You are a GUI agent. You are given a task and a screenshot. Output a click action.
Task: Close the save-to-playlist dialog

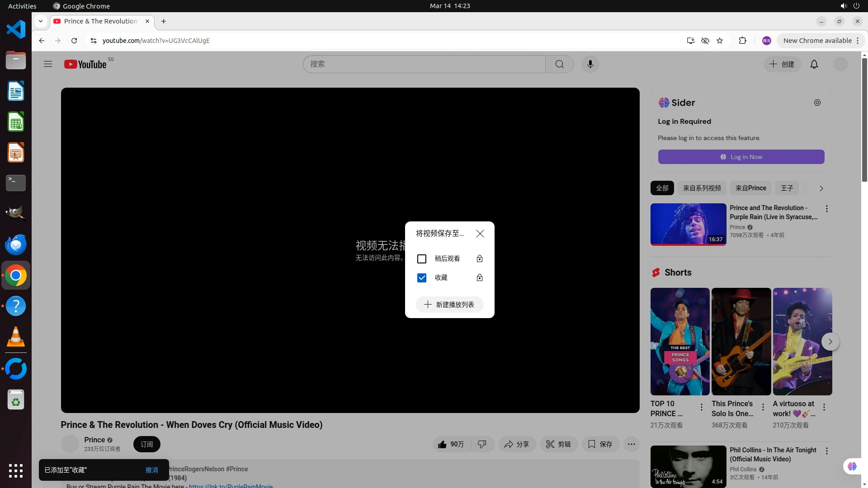tap(480, 233)
